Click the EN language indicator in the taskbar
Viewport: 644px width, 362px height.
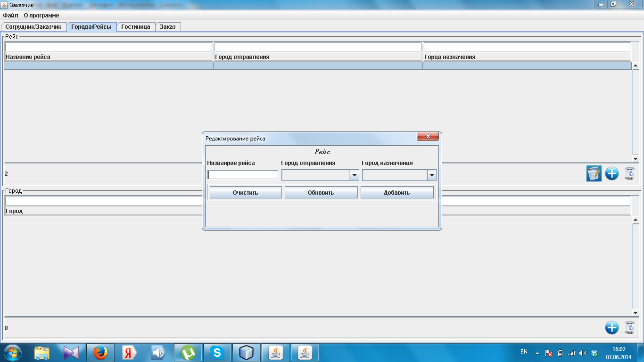click(x=524, y=352)
